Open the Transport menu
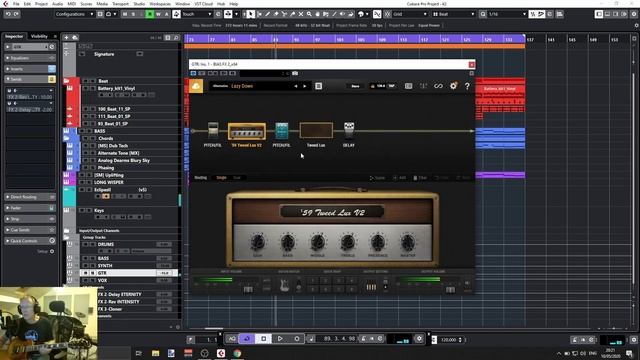This screenshot has width=640, height=360. pyautogui.click(x=120, y=4)
